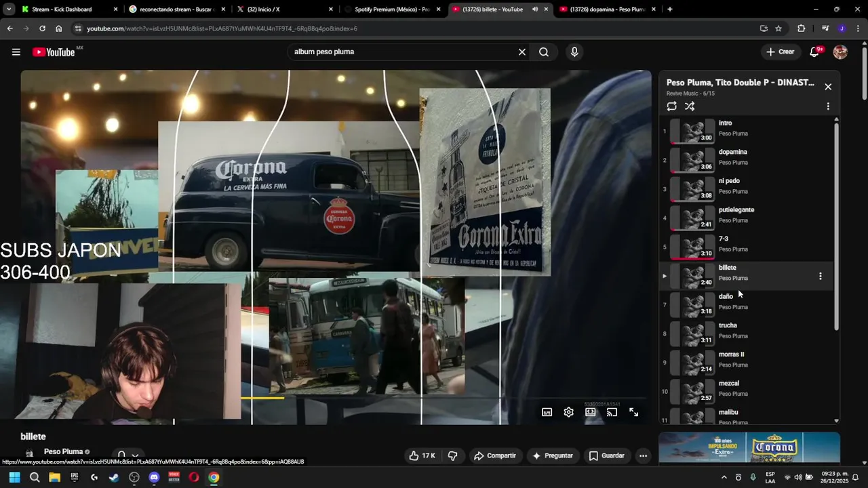The width and height of the screenshot is (868, 488).
Task: Switch the player to theater mode
Action: click(590, 412)
